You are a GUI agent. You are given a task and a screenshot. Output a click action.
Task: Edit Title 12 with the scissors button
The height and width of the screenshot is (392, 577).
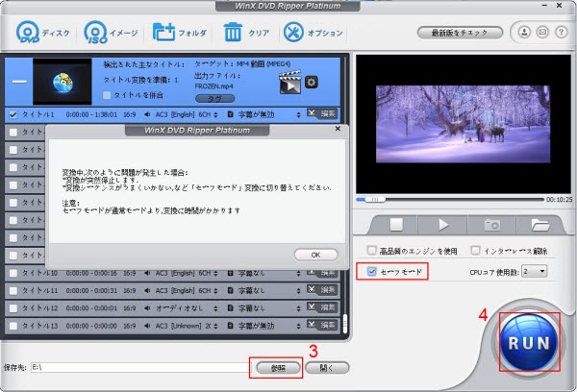tap(321, 307)
